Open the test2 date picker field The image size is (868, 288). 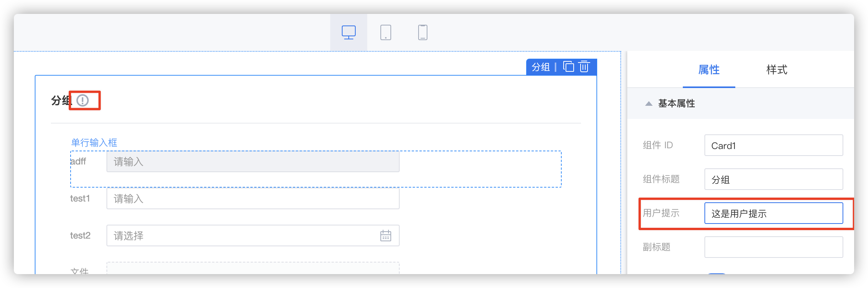tap(243, 235)
